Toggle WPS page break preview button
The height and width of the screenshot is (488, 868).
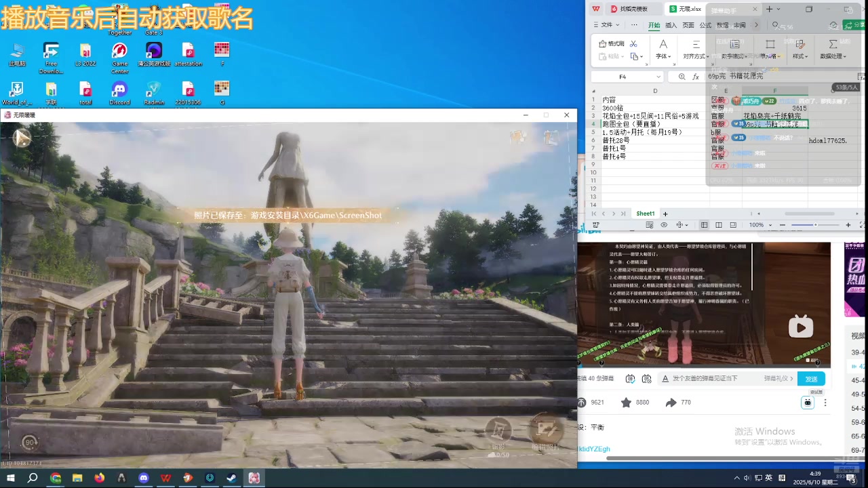click(733, 225)
